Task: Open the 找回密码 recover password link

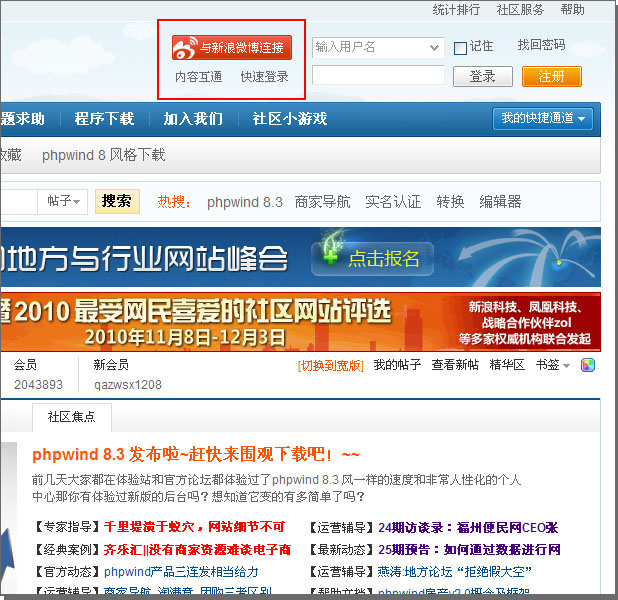Action: click(541, 45)
